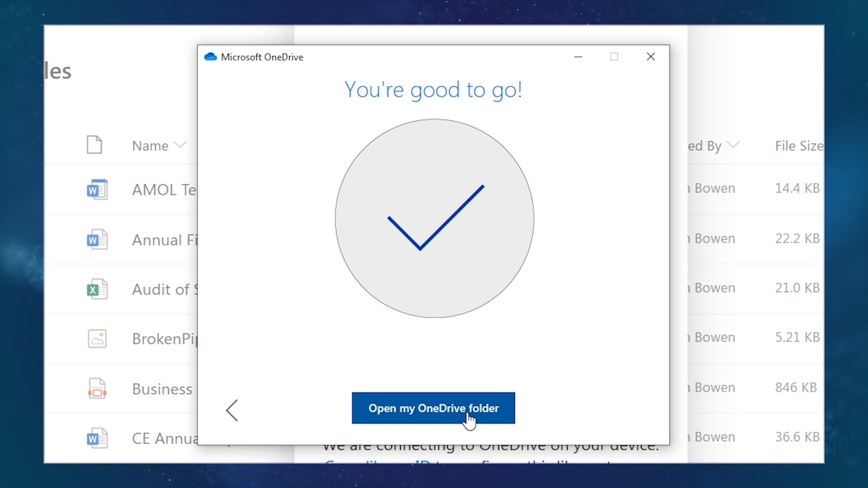
Task: Click the OneDrive cloud icon in title bar
Action: coord(210,57)
